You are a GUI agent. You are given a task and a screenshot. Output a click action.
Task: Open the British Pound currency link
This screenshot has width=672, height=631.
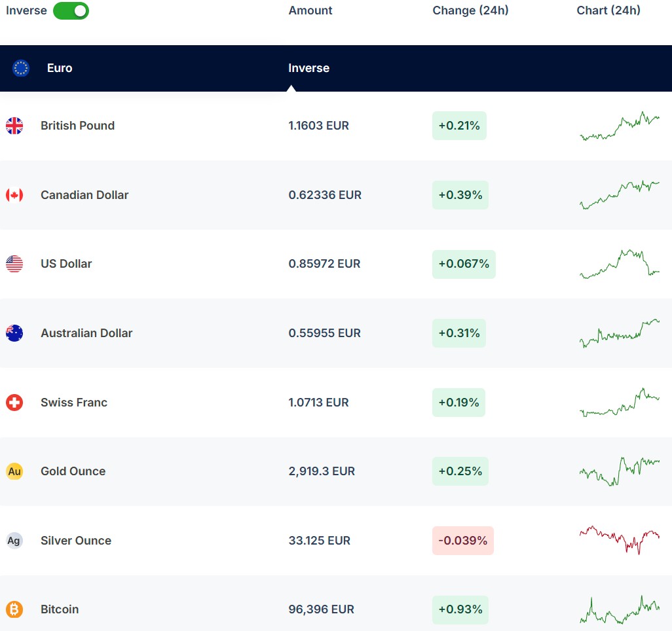(77, 126)
